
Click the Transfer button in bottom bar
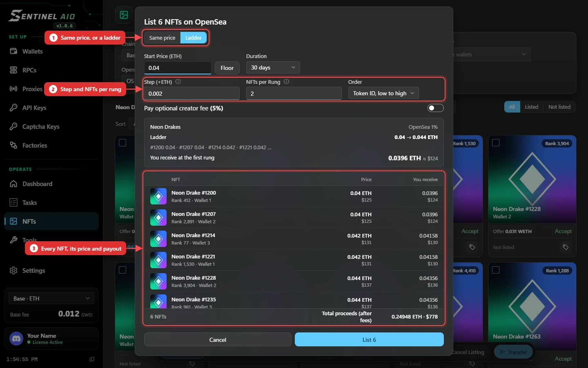coord(513,352)
